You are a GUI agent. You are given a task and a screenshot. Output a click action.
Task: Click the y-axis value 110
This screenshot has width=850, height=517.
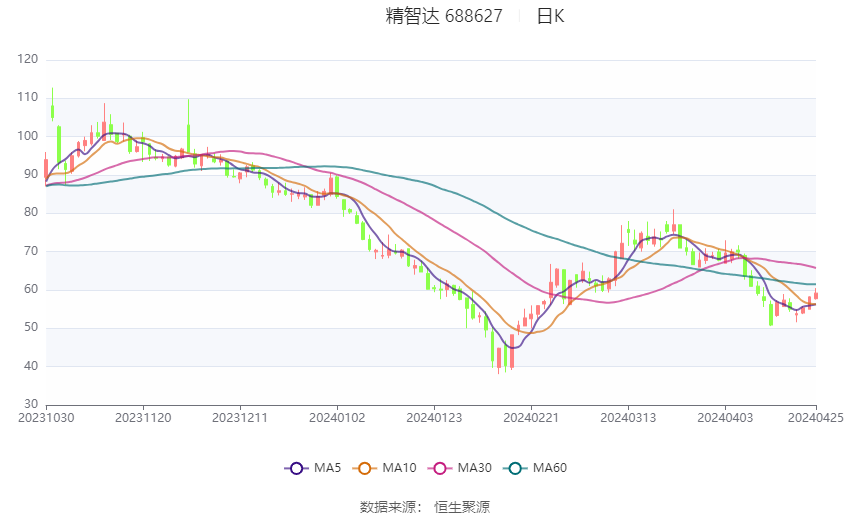coord(28,98)
